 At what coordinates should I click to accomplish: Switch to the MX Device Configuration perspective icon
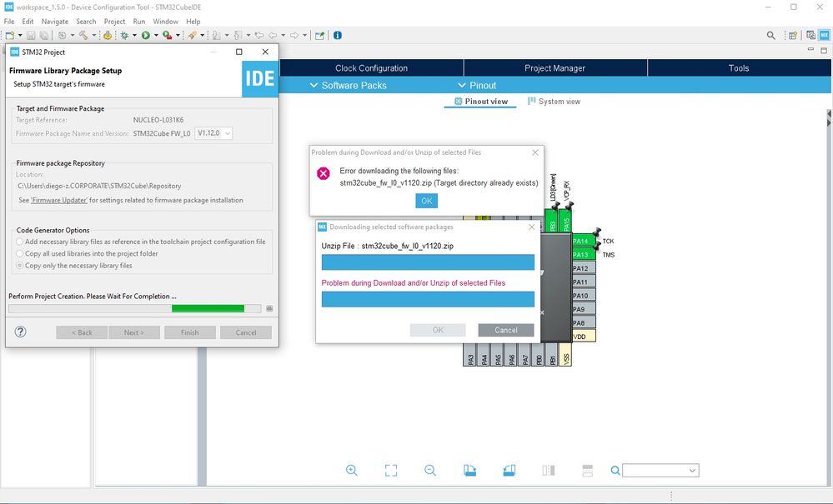point(824,36)
